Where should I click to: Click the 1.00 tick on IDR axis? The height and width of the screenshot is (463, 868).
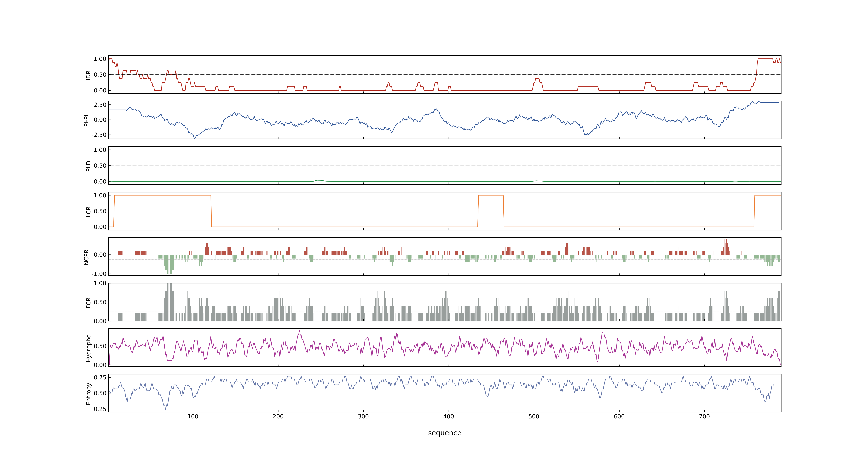pos(100,59)
